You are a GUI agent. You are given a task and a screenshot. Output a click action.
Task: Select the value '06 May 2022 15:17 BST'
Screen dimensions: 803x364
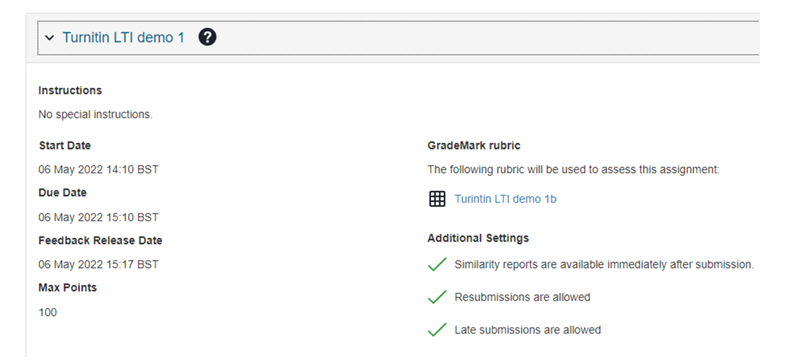click(98, 265)
